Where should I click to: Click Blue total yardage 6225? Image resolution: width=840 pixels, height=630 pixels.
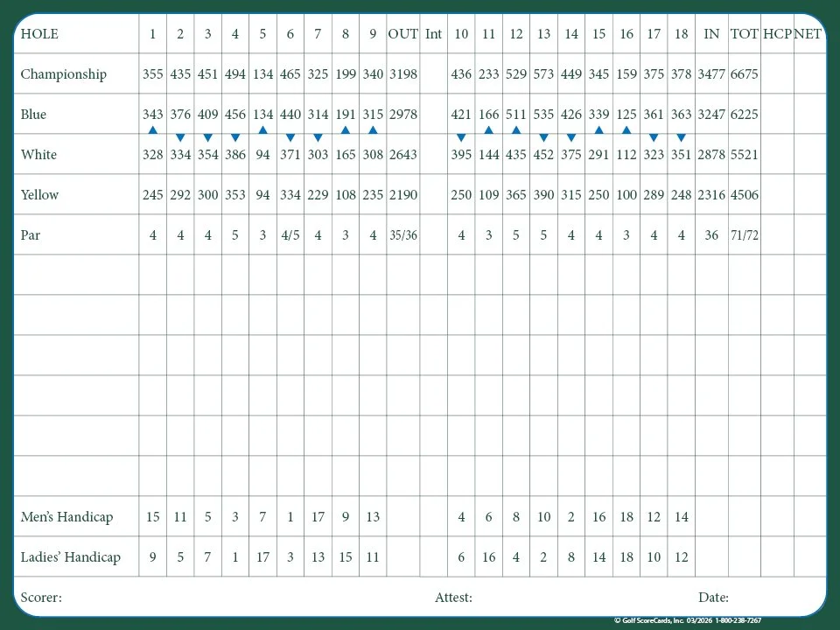(x=744, y=114)
